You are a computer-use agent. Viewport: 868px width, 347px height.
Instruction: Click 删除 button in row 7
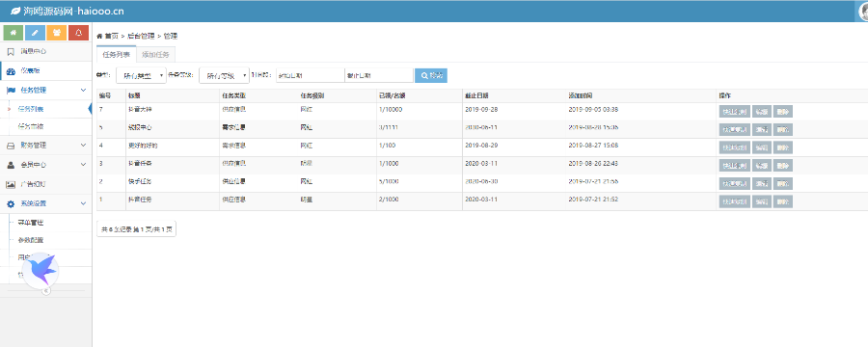coord(783,111)
